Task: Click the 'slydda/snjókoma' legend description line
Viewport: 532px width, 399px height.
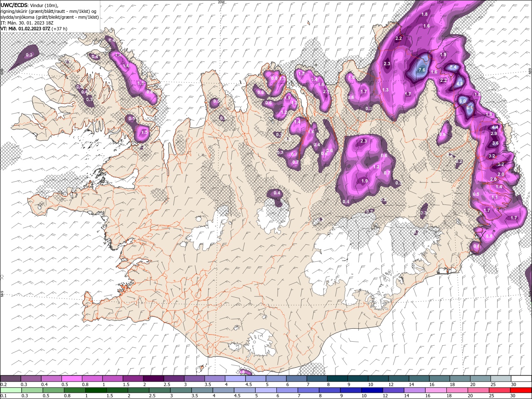Action: (50, 17)
